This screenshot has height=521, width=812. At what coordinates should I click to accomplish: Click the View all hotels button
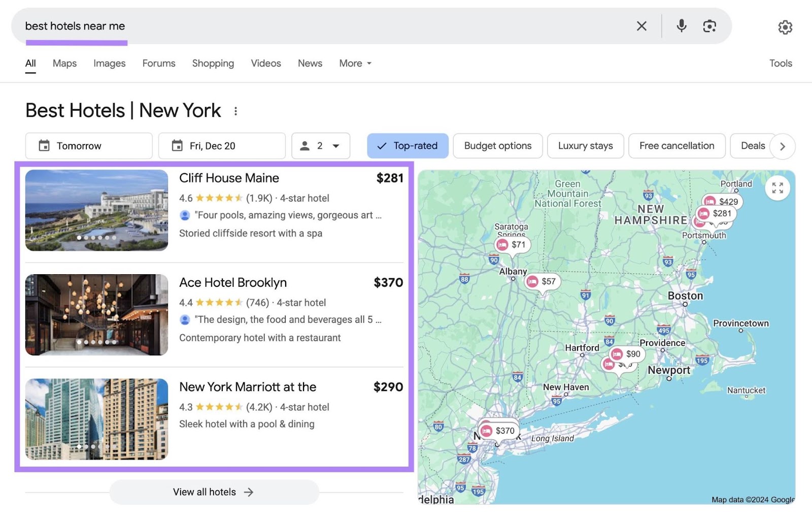coord(214,492)
